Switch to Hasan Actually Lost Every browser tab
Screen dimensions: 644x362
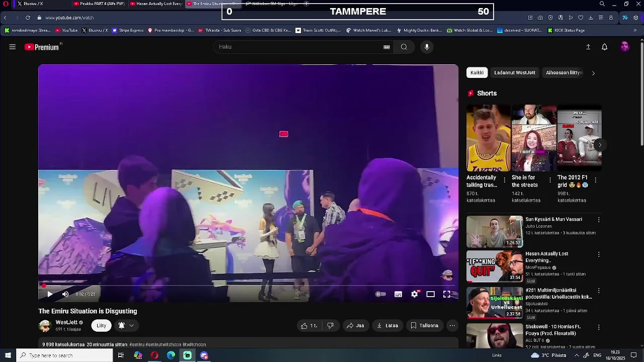(x=156, y=4)
